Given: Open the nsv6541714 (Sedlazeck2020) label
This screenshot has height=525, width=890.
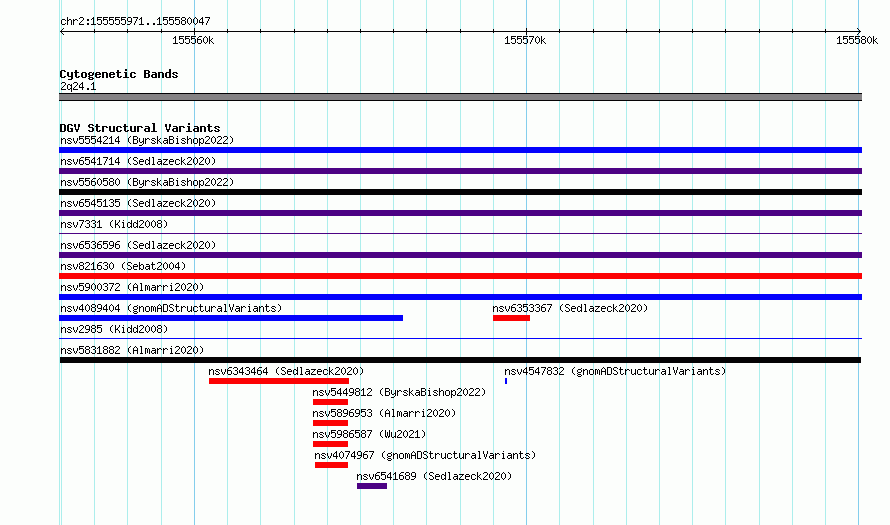Looking at the screenshot, I should click(x=138, y=161).
